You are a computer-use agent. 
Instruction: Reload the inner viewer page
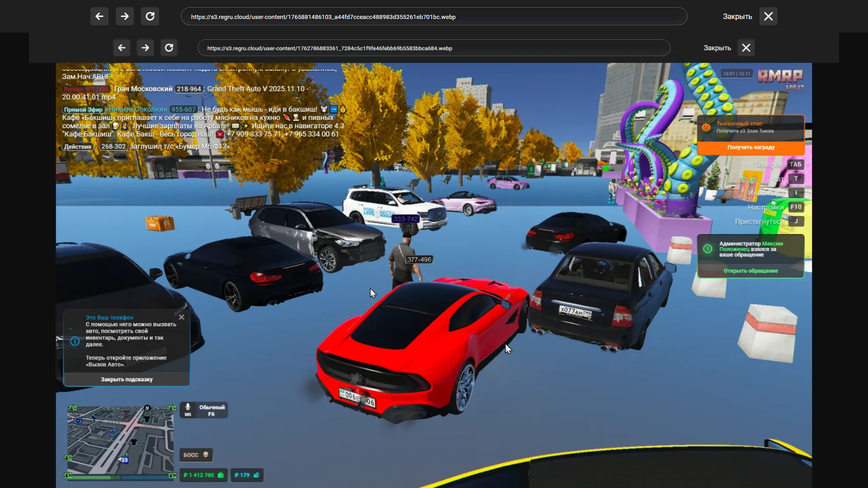[x=169, y=48]
